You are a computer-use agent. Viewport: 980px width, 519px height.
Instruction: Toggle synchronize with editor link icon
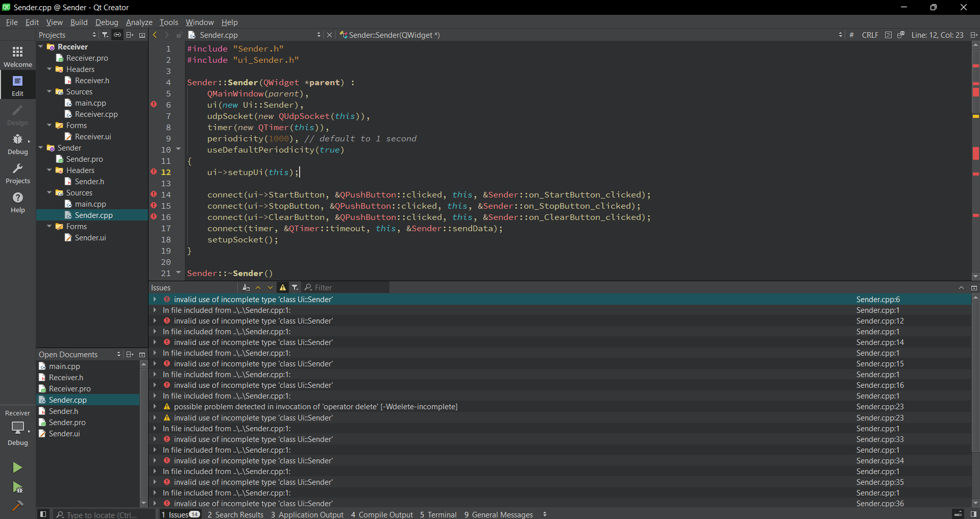point(117,35)
